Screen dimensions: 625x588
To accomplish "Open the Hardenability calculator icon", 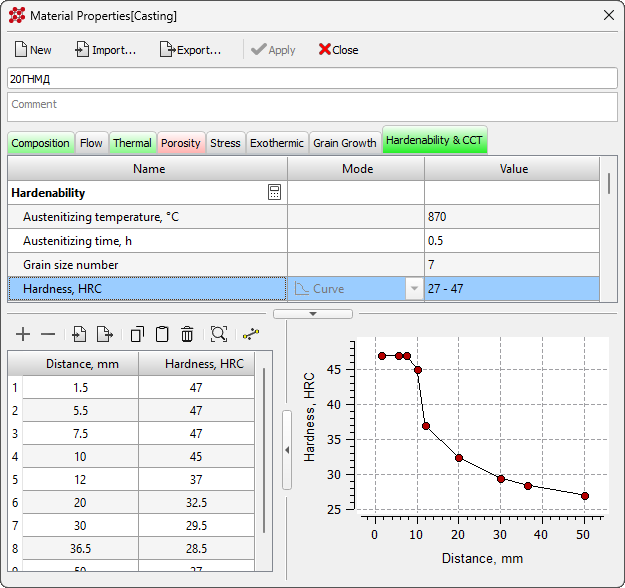I will click(275, 192).
